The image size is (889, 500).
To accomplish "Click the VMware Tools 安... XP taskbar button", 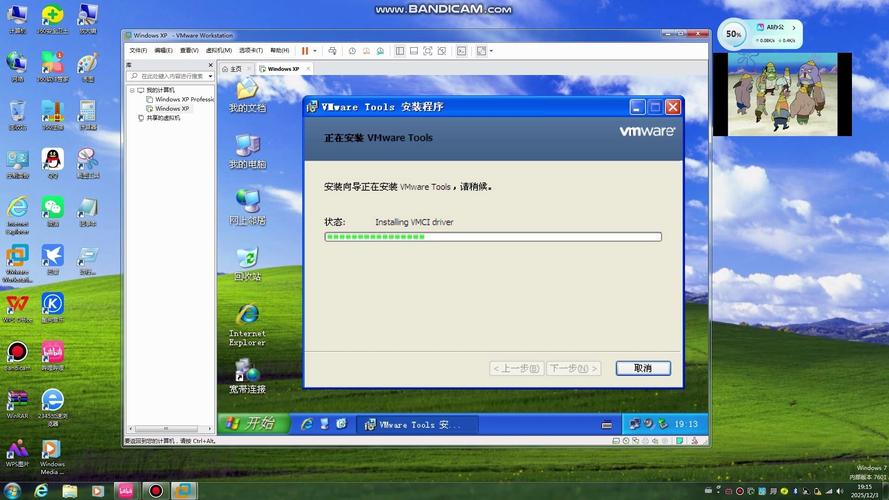I will coord(417,424).
